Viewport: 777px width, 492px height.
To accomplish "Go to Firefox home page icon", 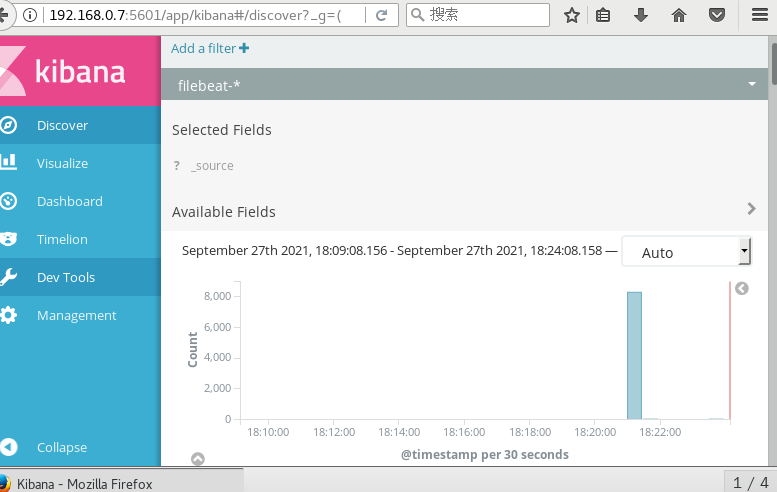I will click(679, 15).
